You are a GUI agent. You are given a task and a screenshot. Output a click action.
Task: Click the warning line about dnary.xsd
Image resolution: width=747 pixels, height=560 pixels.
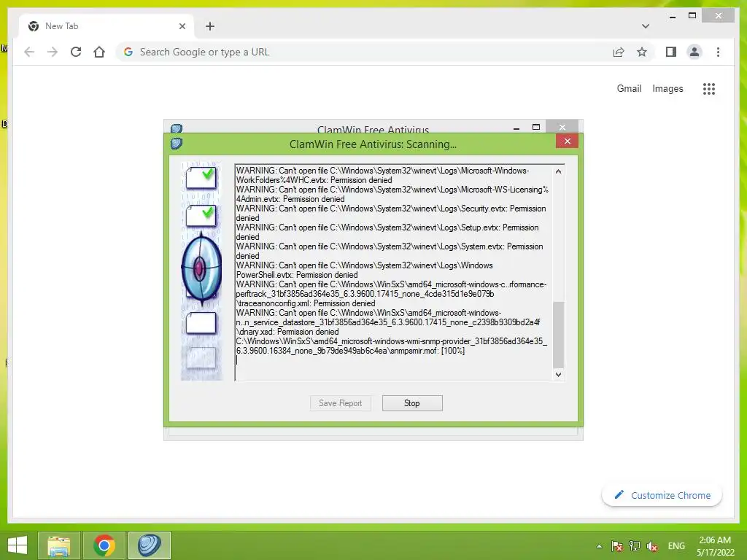[388, 322]
